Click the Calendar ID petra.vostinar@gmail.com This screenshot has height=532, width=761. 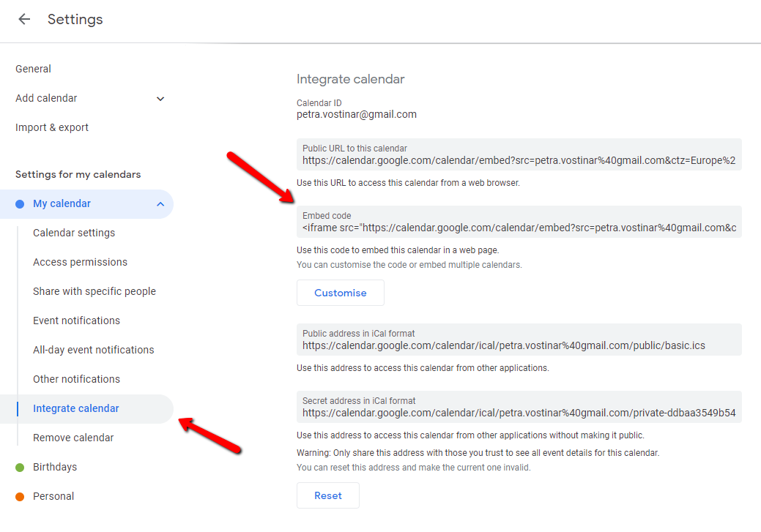[356, 114]
